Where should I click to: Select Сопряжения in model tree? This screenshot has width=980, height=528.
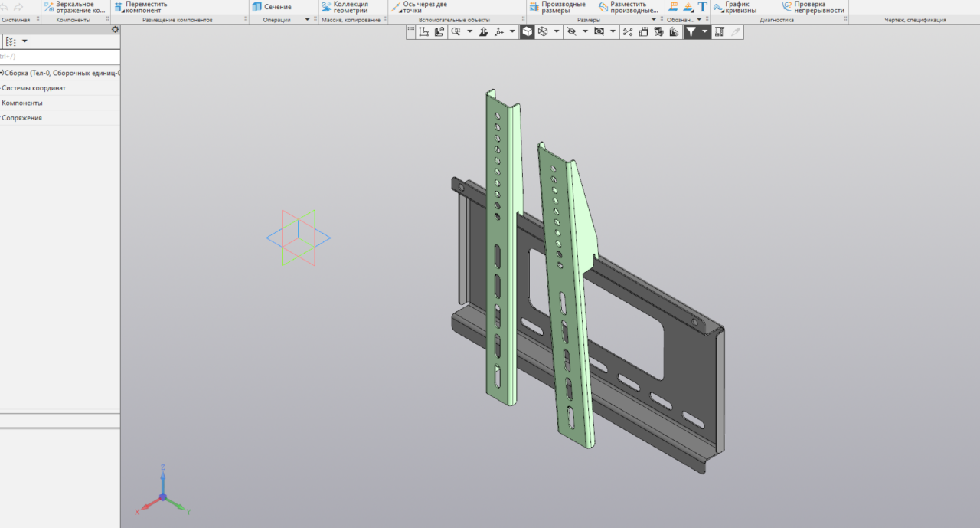[21, 118]
